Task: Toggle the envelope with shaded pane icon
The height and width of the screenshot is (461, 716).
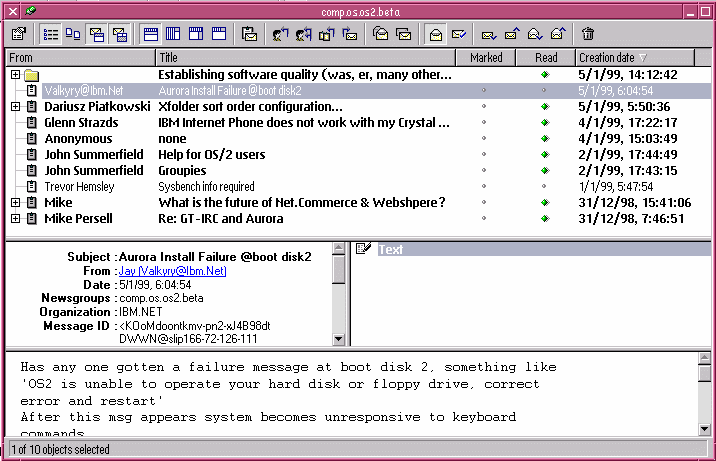Action: click(x=120, y=34)
